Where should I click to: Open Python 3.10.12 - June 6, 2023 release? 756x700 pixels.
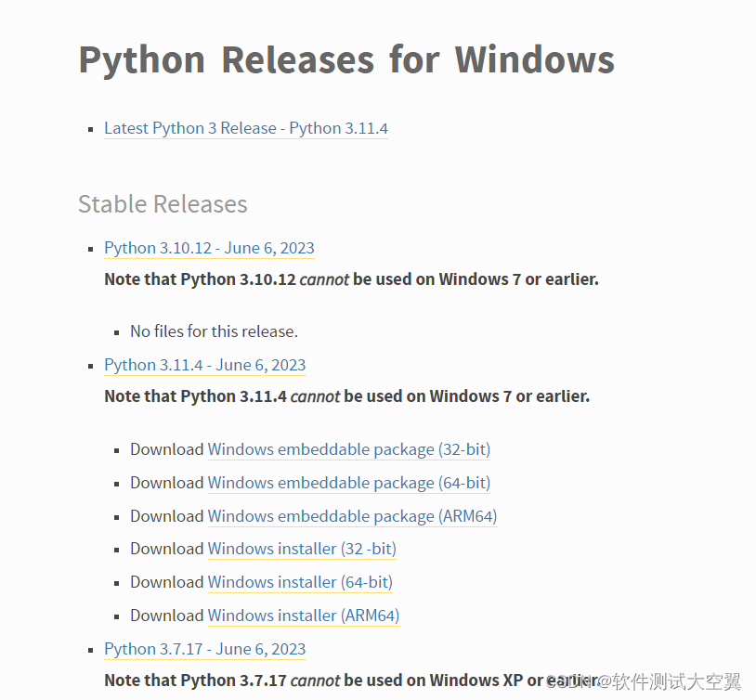[209, 248]
